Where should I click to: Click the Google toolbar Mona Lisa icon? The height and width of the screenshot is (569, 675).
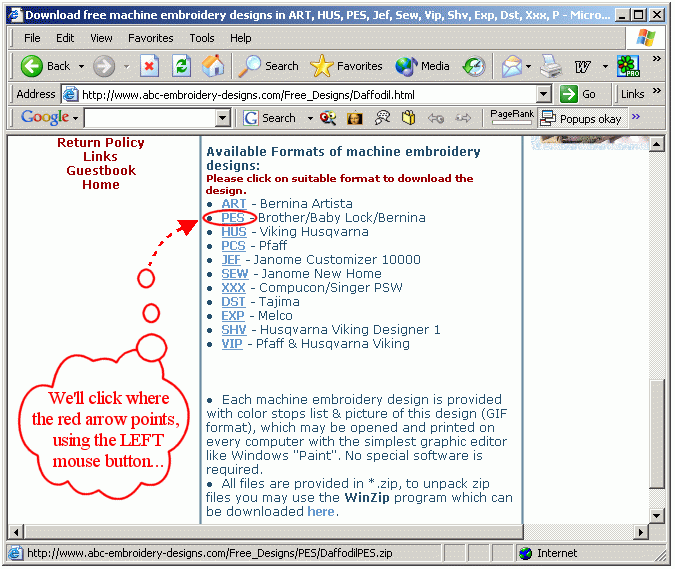coord(354,118)
